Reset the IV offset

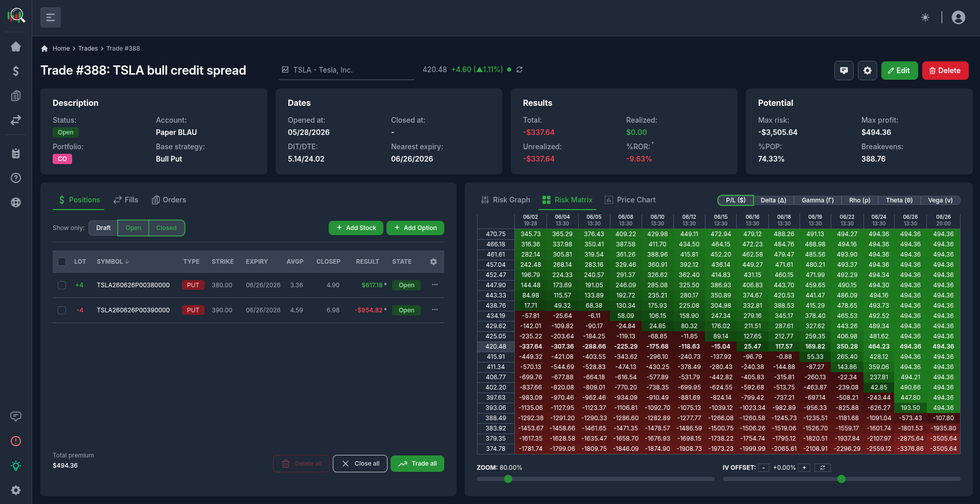pyautogui.click(x=822, y=468)
